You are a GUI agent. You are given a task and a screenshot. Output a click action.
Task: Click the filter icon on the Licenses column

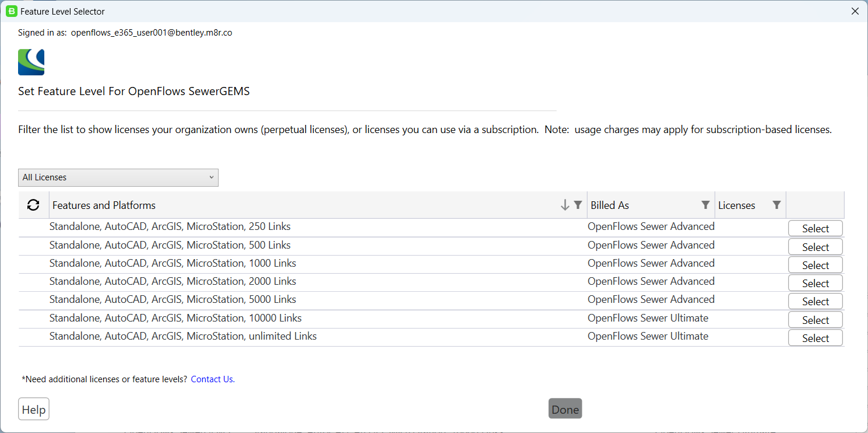[x=776, y=205]
